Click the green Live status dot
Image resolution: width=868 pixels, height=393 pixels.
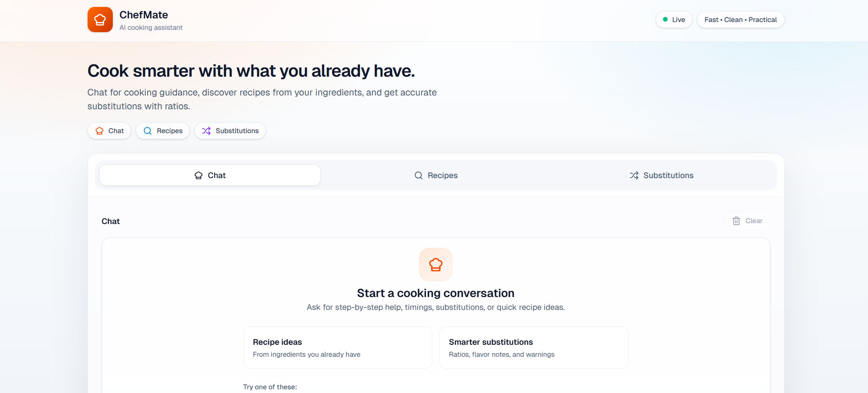coord(665,20)
